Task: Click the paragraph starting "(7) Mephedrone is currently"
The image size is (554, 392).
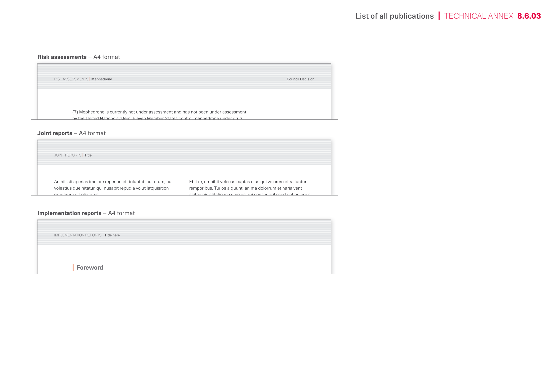Action: pyautogui.click(x=159, y=112)
